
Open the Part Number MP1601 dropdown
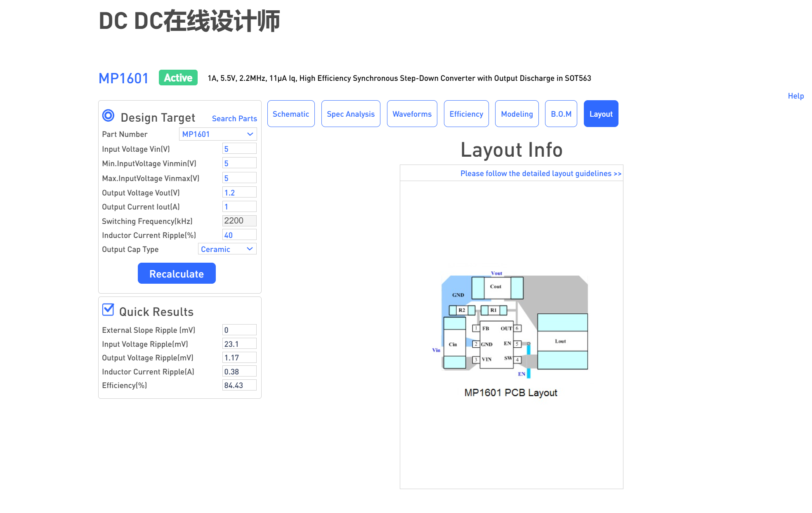[x=218, y=134]
